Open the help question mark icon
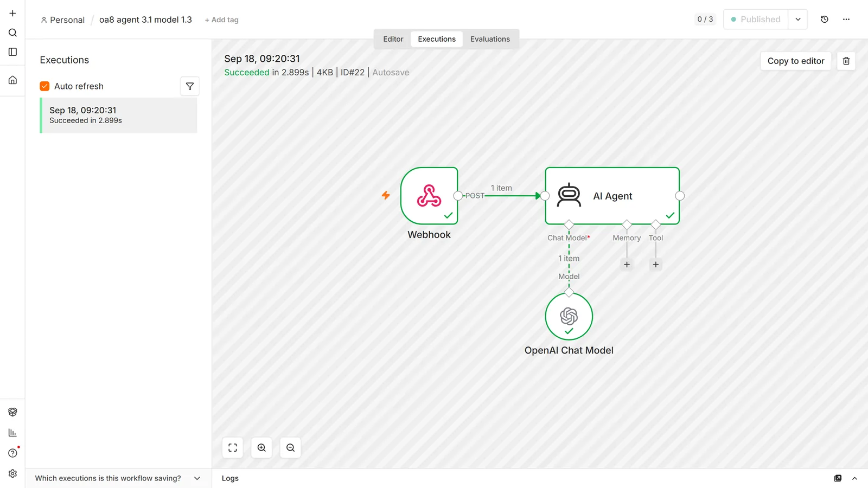 click(x=12, y=453)
